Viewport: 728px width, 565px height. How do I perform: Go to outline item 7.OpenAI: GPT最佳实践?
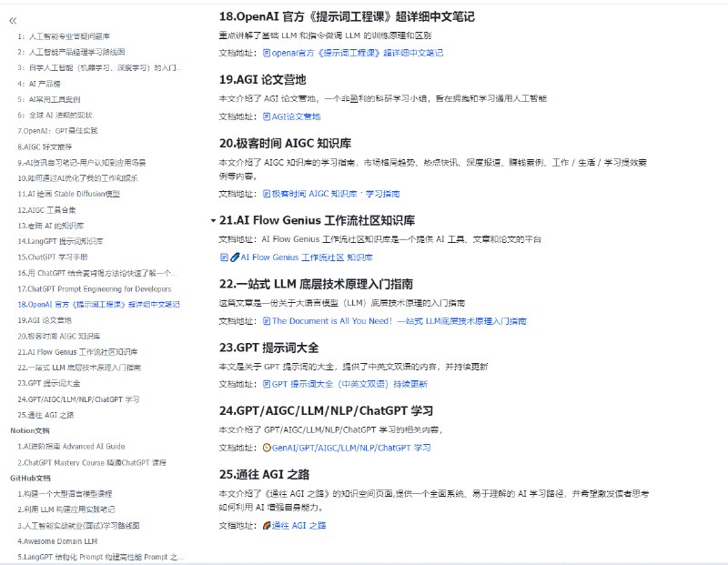tap(57, 131)
